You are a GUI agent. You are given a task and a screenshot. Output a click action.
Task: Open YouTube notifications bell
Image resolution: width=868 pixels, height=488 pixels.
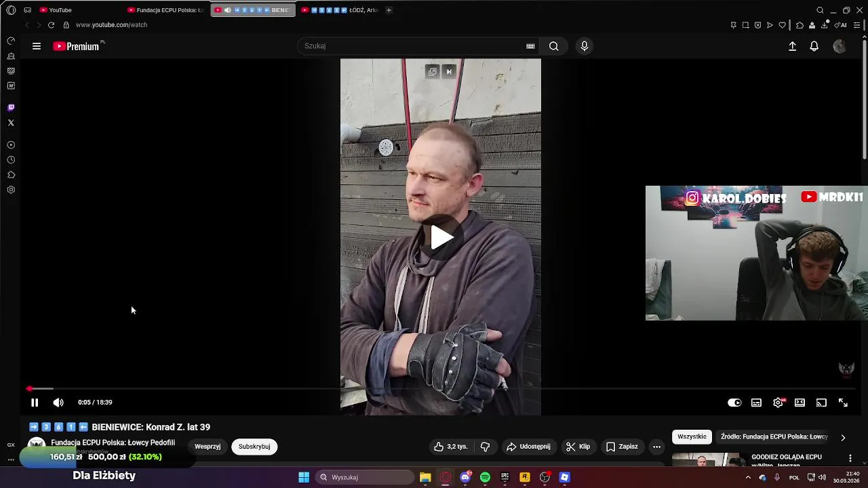tap(814, 46)
